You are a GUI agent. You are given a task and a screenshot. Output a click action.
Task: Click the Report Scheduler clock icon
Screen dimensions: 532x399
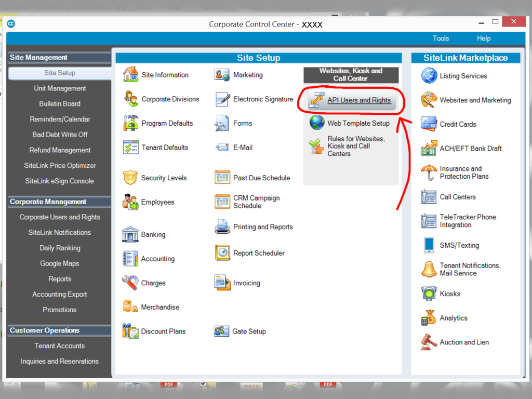point(222,253)
